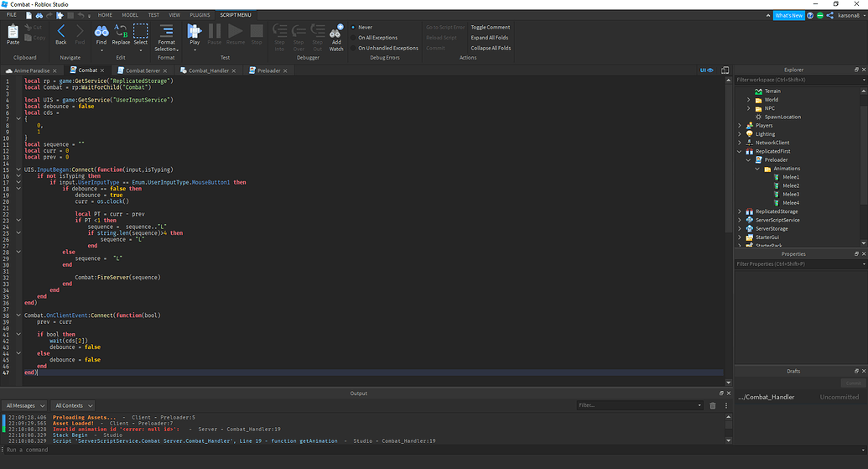Click the Cut scissors icon

pos(28,27)
